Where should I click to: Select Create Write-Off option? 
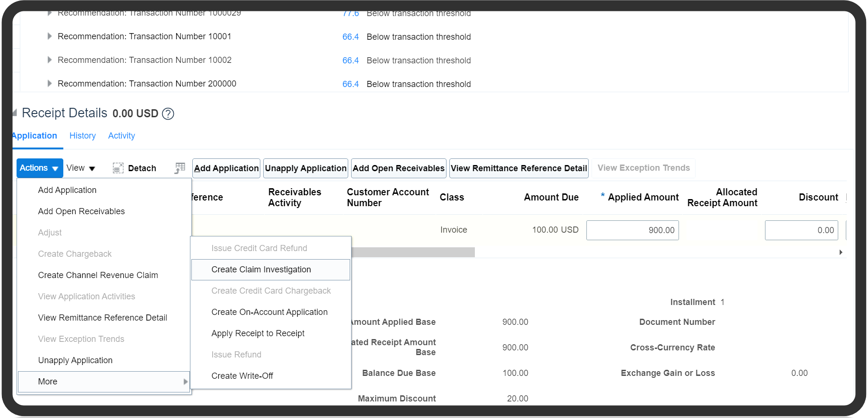(242, 376)
